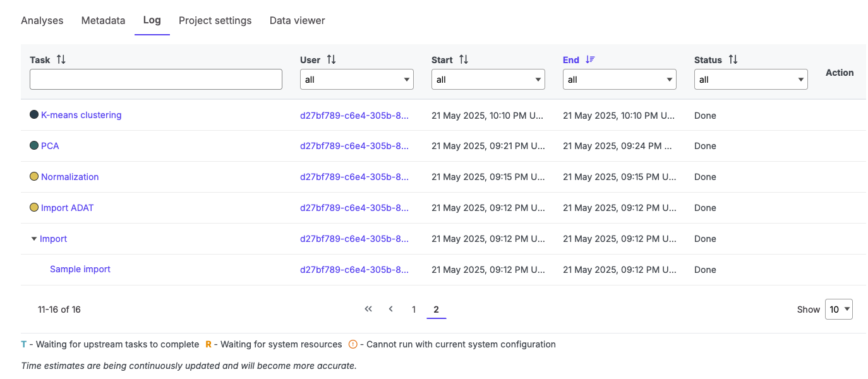
Task: Click the PCA task color dot
Action: 34,145
